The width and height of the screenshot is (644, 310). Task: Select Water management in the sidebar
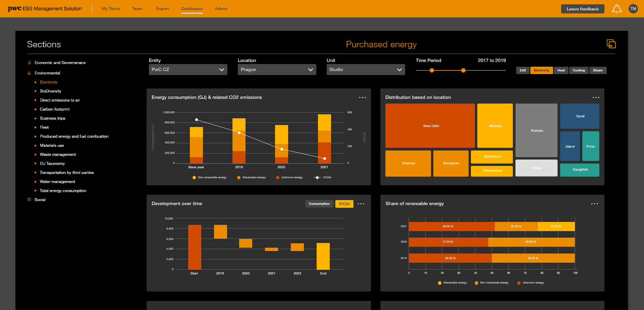tap(57, 181)
